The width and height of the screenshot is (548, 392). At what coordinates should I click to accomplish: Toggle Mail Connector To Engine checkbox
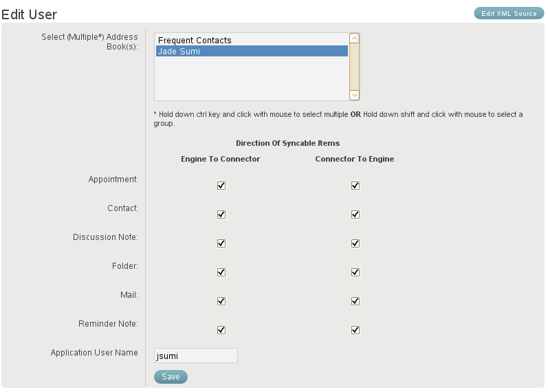pyautogui.click(x=355, y=301)
